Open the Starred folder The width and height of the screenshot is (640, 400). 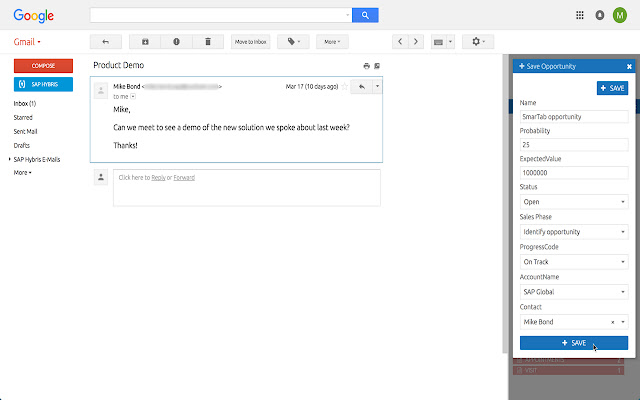click(23, 118)
